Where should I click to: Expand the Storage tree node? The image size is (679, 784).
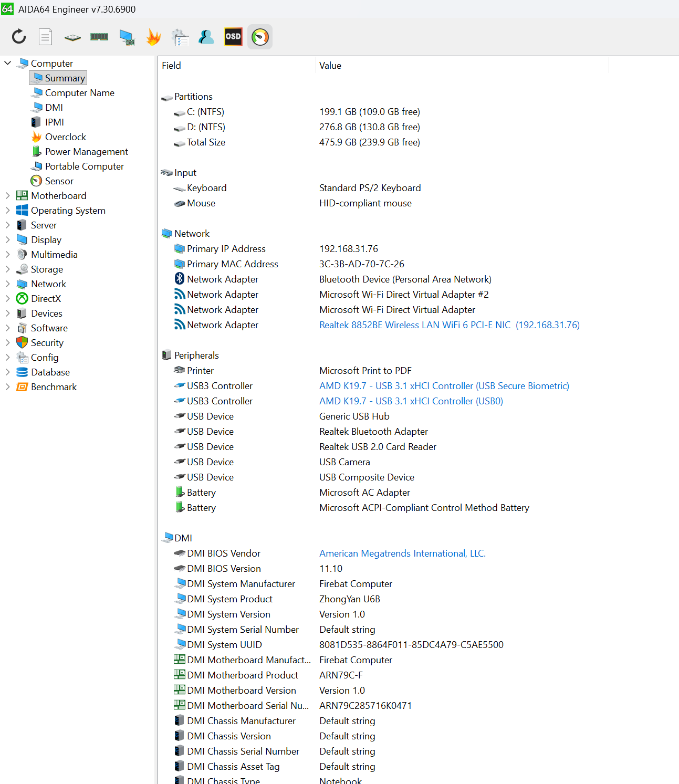[x=8, y=269]
